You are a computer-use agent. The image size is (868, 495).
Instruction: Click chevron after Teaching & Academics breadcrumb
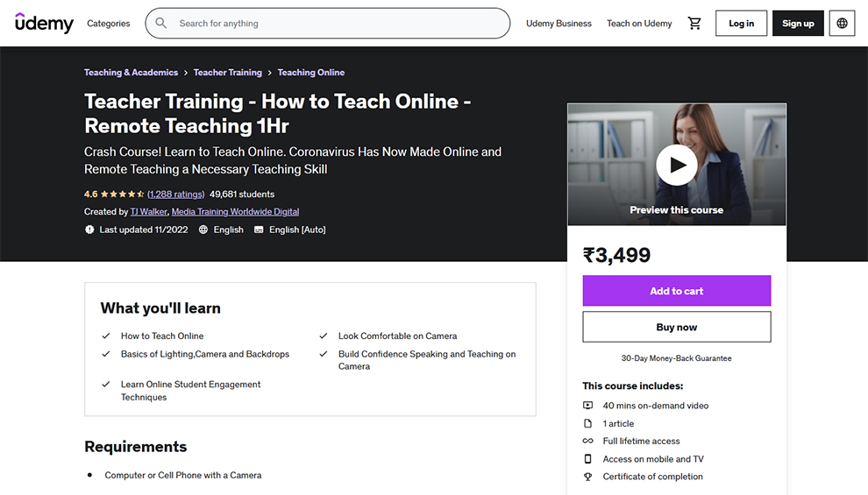click(186, 73)
